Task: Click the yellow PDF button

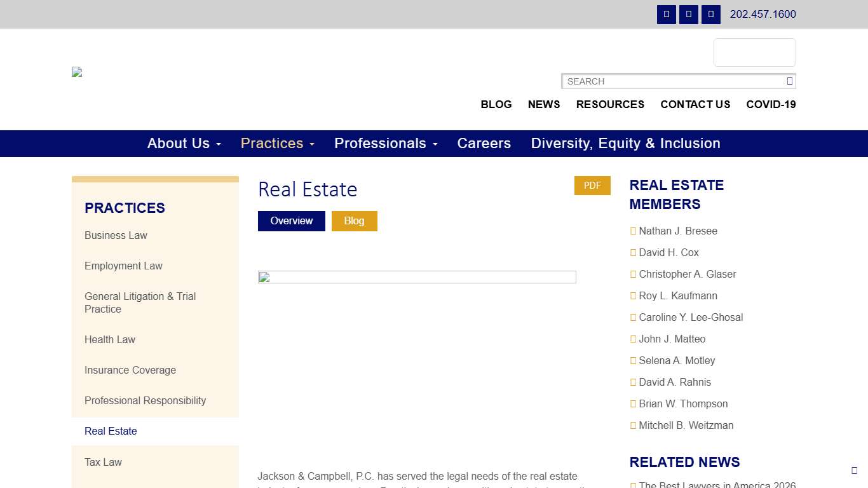Action: [x=592, y=185]
